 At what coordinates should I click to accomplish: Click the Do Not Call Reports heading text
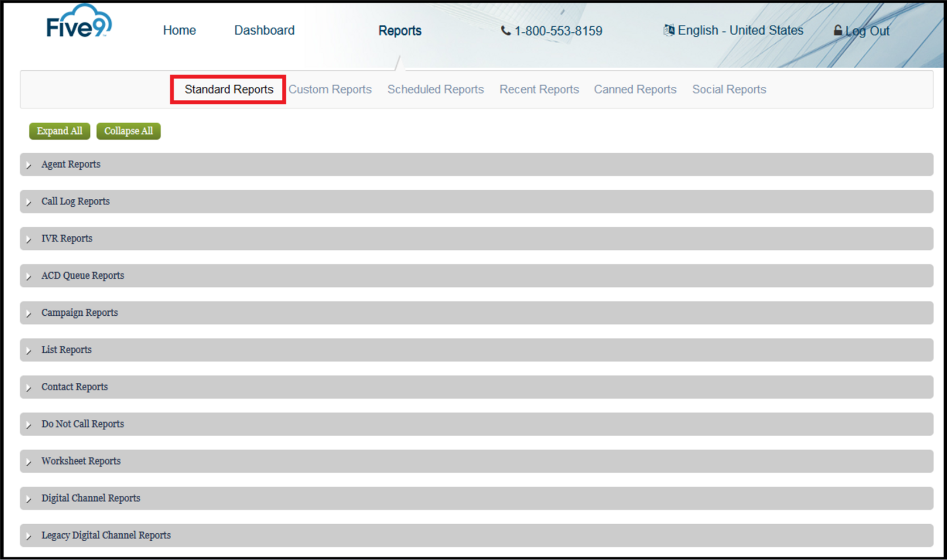point(82,424)
